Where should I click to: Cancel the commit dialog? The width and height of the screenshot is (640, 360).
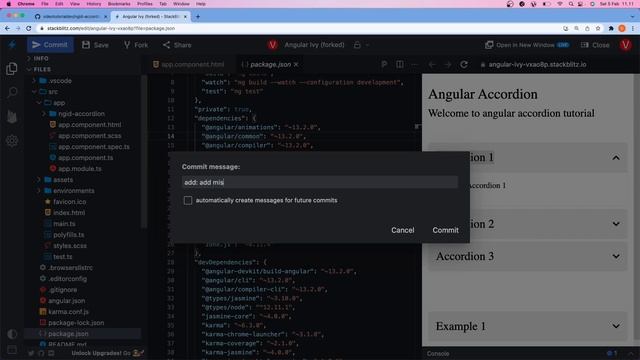(402, 230)
